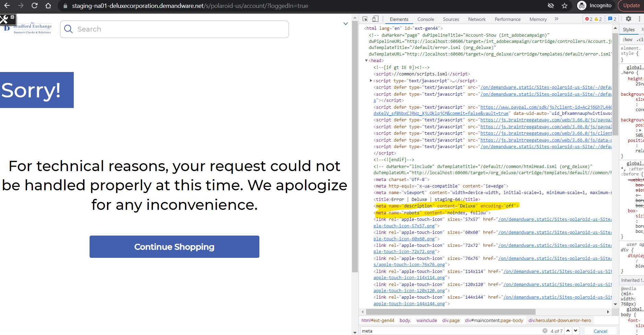The height and width of the screenshot is (335, 644).
Task: Switch to the Console tab
Action: [425, 20]
